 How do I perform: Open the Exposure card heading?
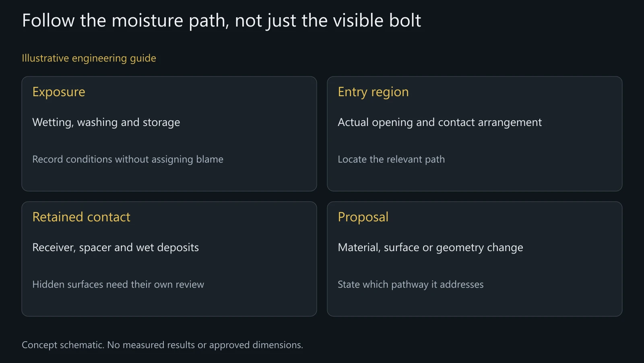(59, 92)
